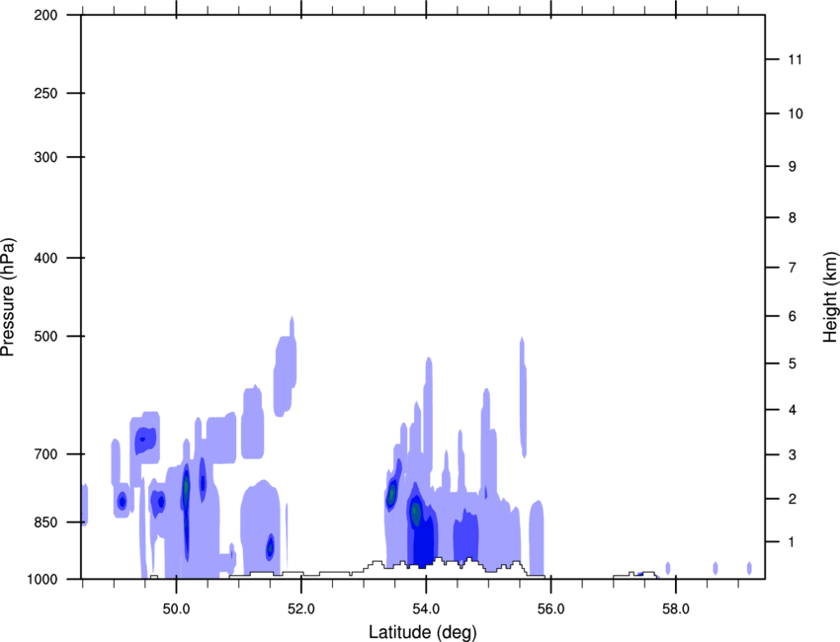
Task: Pick the 5 km height label
Action: coord(793,363)
